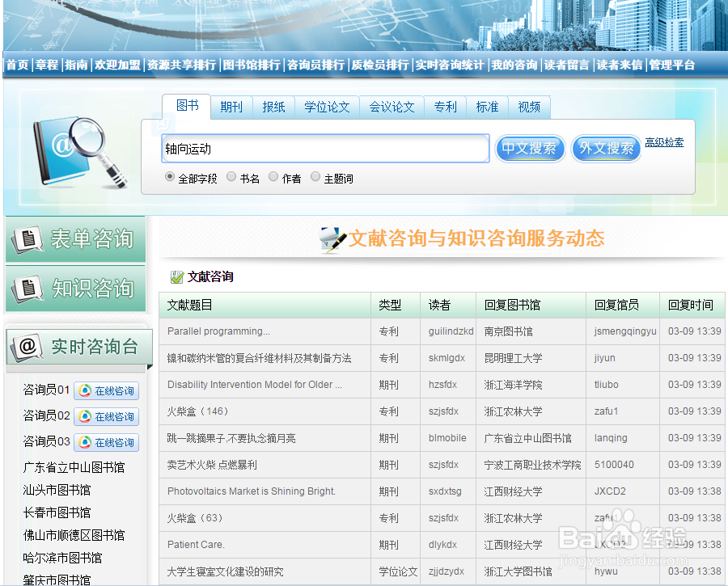Click the 中文搜索 button
Viewport: 728px width, 586px height.
click(530, 149)
